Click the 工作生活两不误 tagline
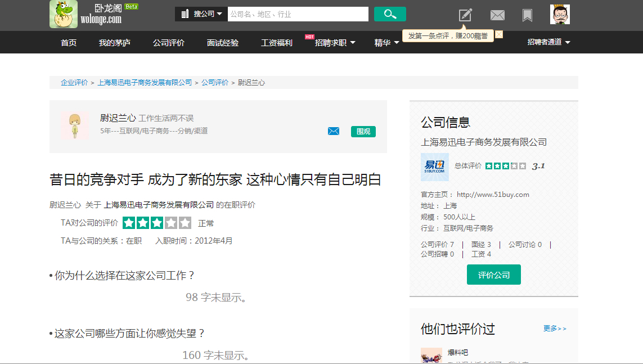Screen dimensions: 643x364 166,119
